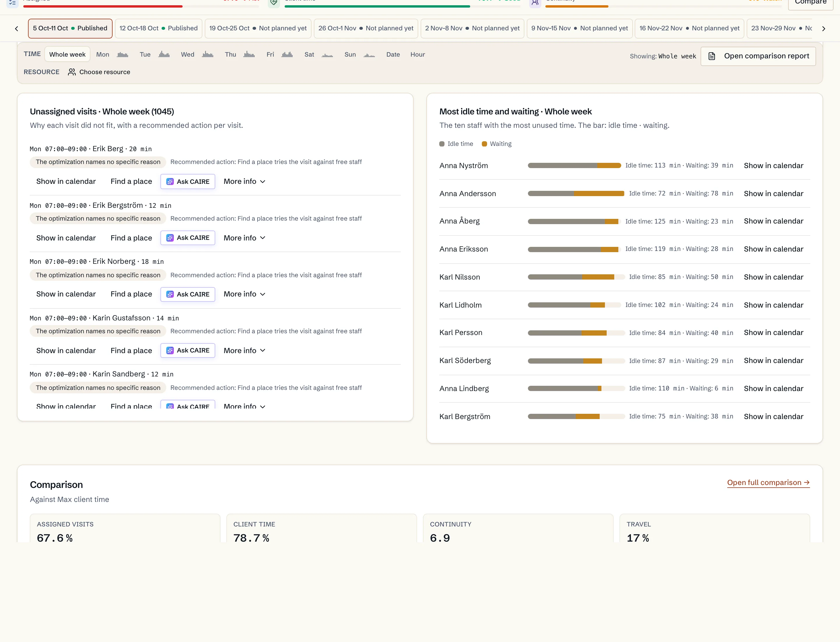This screenshot has width=840, height=642.
Task: Switch time filter to Hour
Action: click(417, 55)
